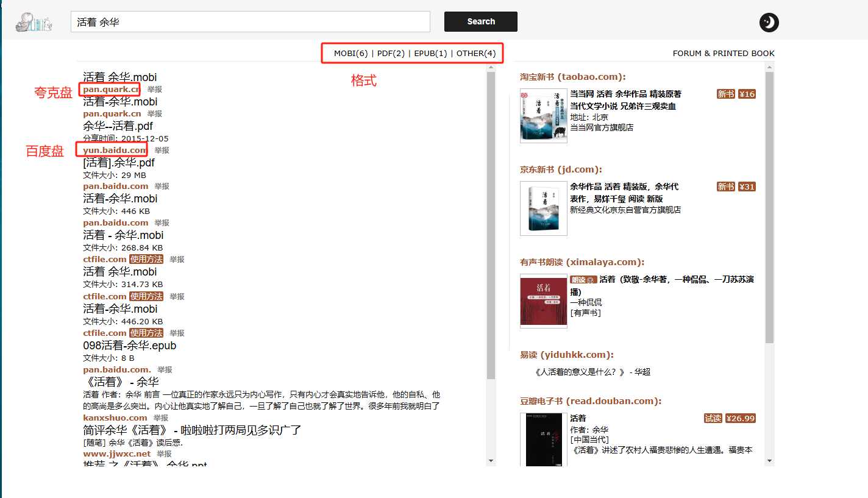Filter results by OTHER(4) format
The width and height of the screenshot is (868, 498).
pyautogui.click(x=476, y=53)
